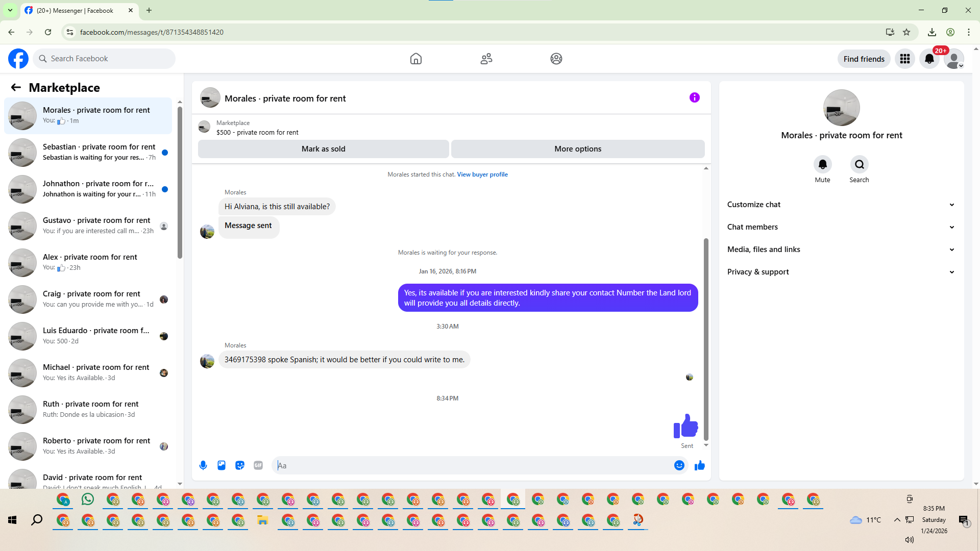This screenshot has height=551, width=980.
Task: Click the voice clip microphone icon
Action: (203, 465)
